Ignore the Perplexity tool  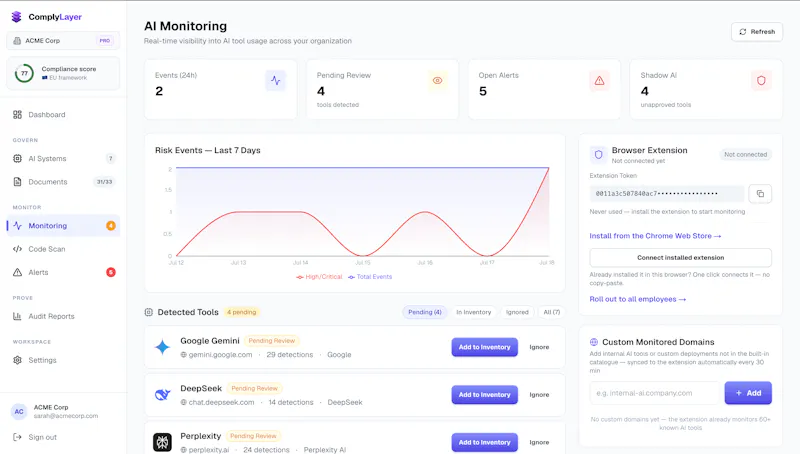(x=539, y=442)
